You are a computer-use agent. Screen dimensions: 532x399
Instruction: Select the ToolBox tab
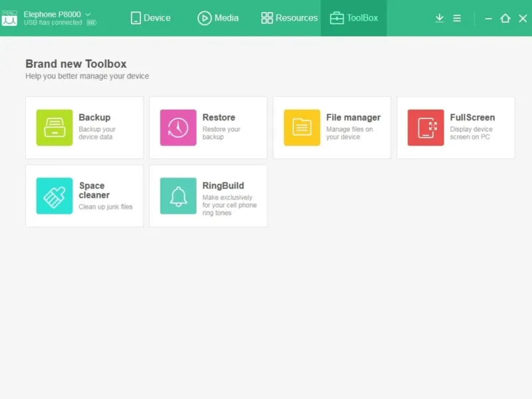click(x=354, y=18)
